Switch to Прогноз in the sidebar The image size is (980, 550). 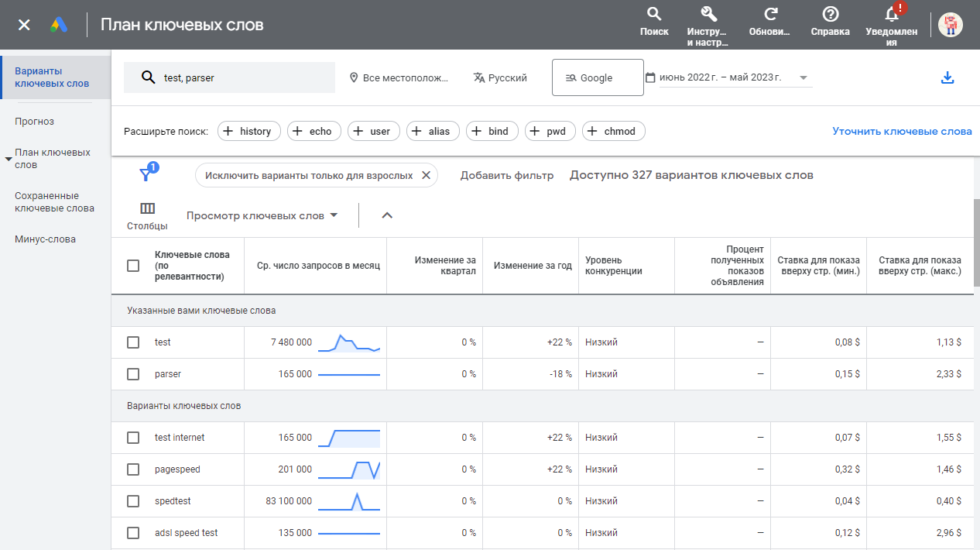(x=35, y=121)
